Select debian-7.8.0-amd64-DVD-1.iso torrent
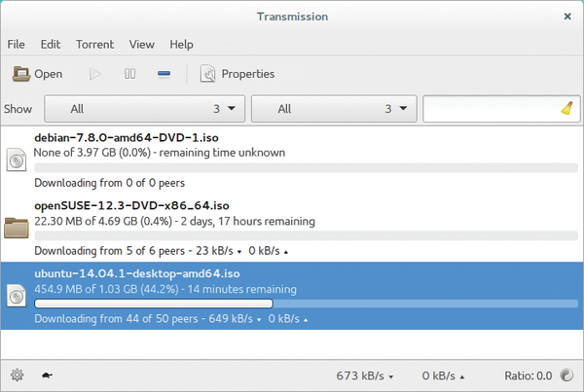The width and height of the screenshot is (584, 392). click(292, 160)
